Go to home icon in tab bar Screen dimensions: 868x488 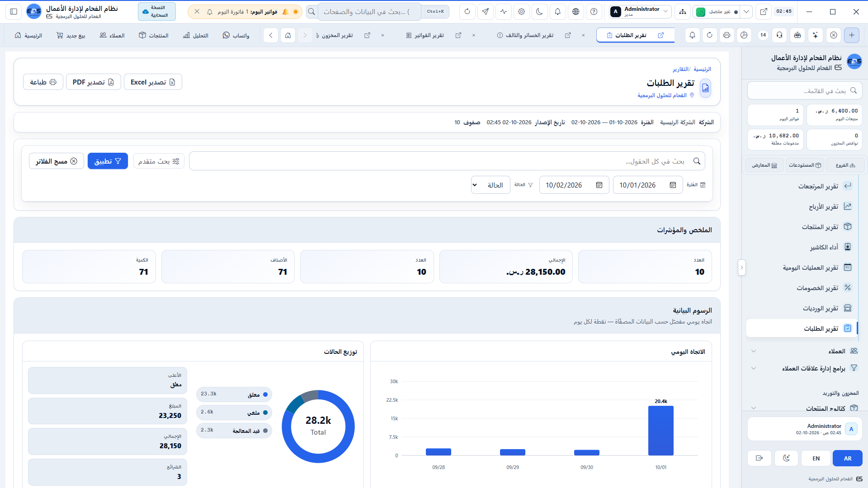288,35
